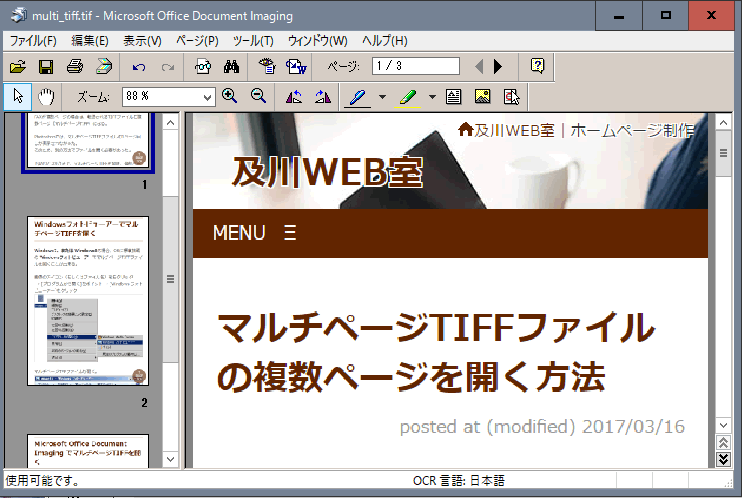Insert a text box annotation

point(453,97)
